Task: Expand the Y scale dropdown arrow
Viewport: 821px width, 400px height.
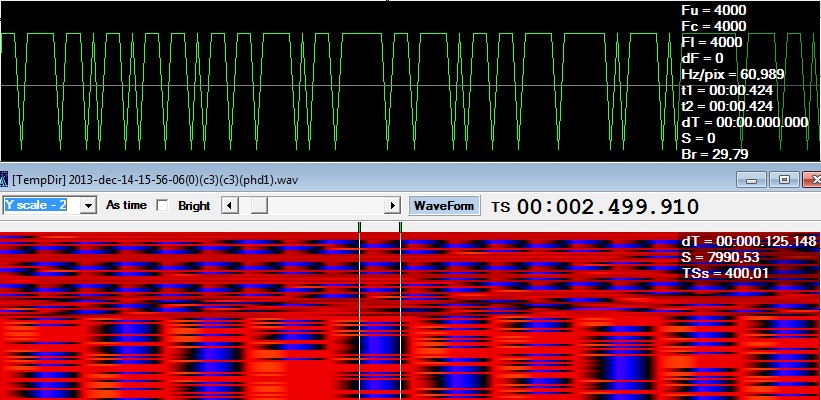Action: (88, 205)
